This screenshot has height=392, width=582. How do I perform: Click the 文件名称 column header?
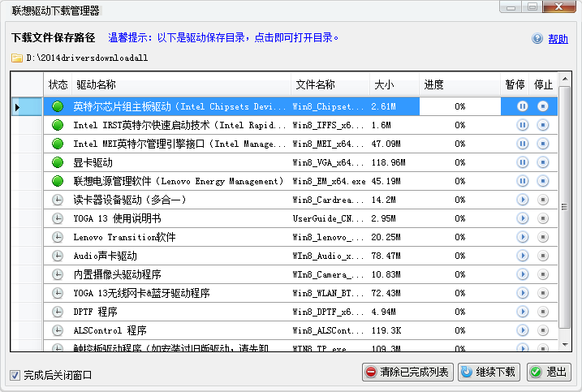click(x=330, y=84)
